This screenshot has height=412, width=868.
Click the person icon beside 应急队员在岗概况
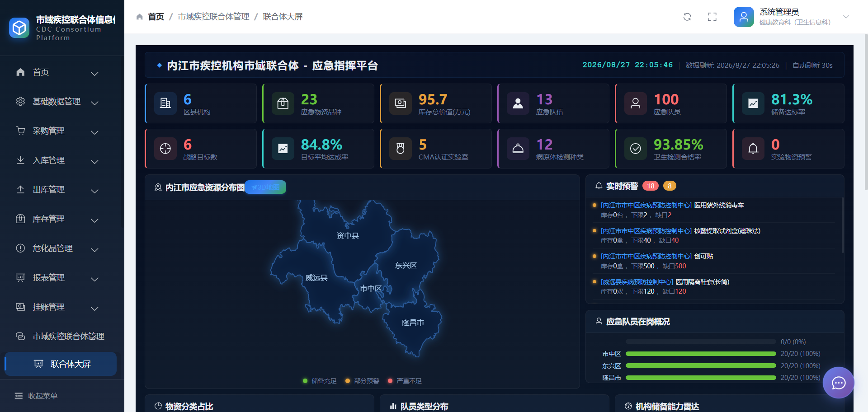tap(599, 321)
